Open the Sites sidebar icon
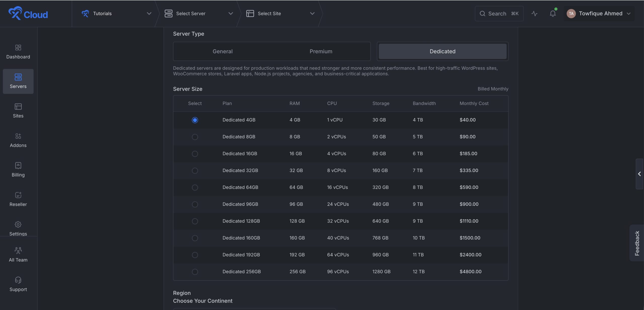644x310 pixels. pos(18,107)
